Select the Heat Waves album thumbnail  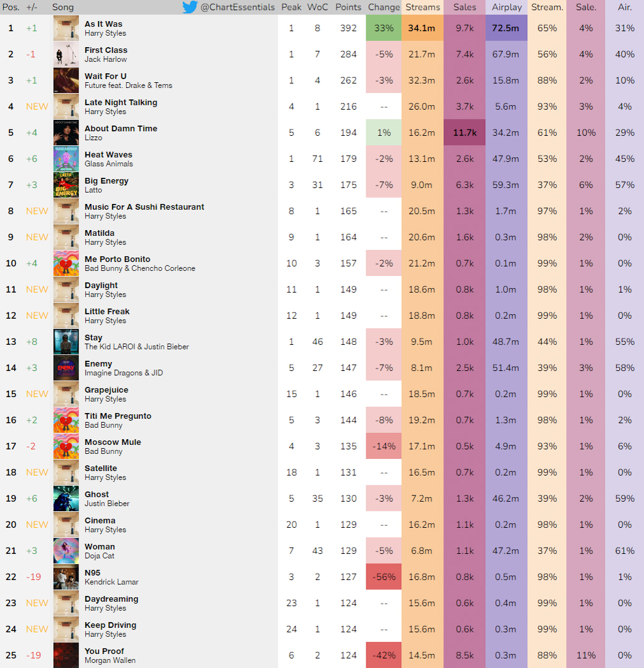tap(66, 159)
